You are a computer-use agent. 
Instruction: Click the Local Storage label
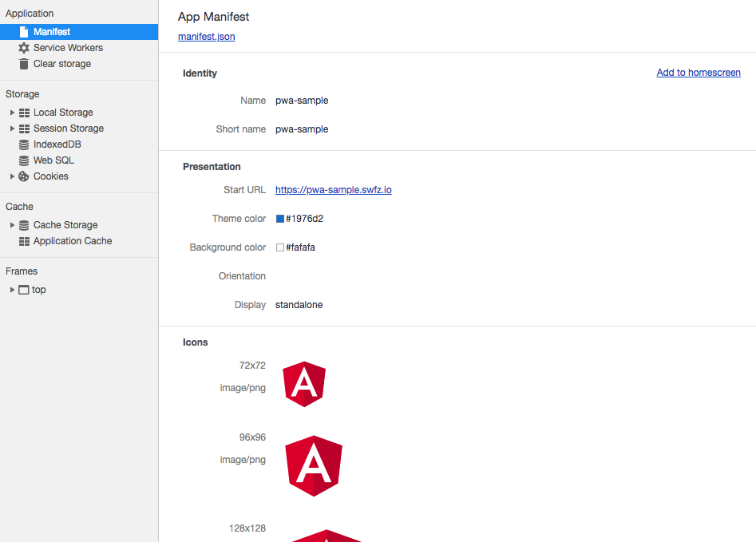(x=63, y=113)
